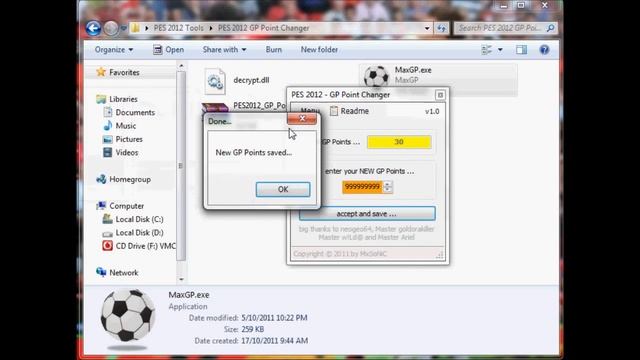The image size is (640, 360).
Task: Open the Pictures library
Action: (129, 139)
